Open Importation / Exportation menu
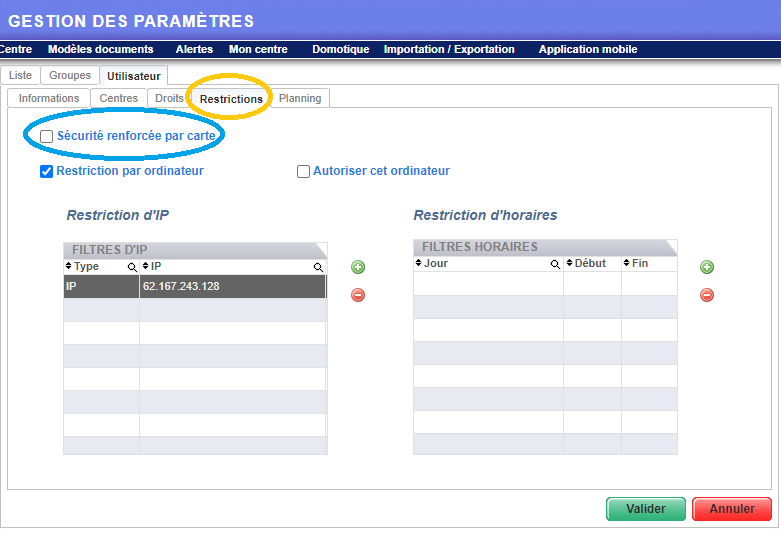This screenshot has width=781, height=533. click(449, 49)
